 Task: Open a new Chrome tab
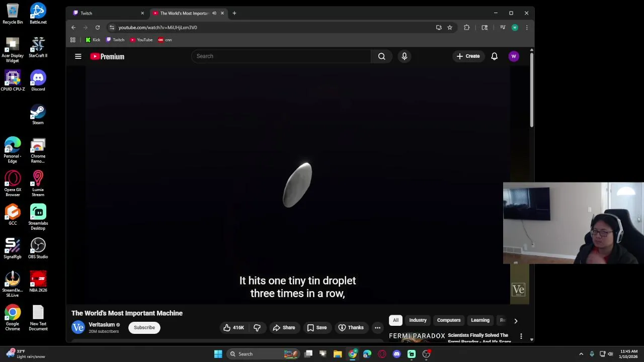[x=234, y=13]
